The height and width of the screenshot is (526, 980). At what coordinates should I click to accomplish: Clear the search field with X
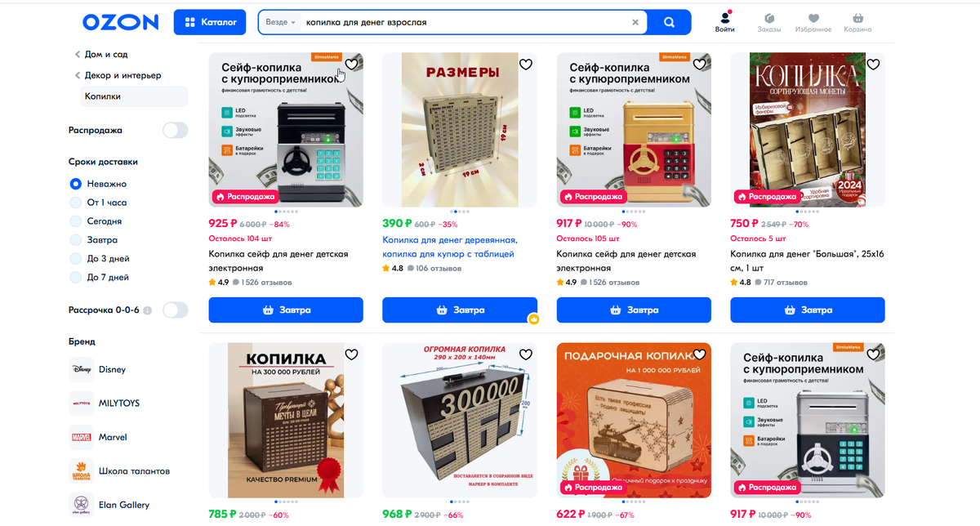click(635, 22)
